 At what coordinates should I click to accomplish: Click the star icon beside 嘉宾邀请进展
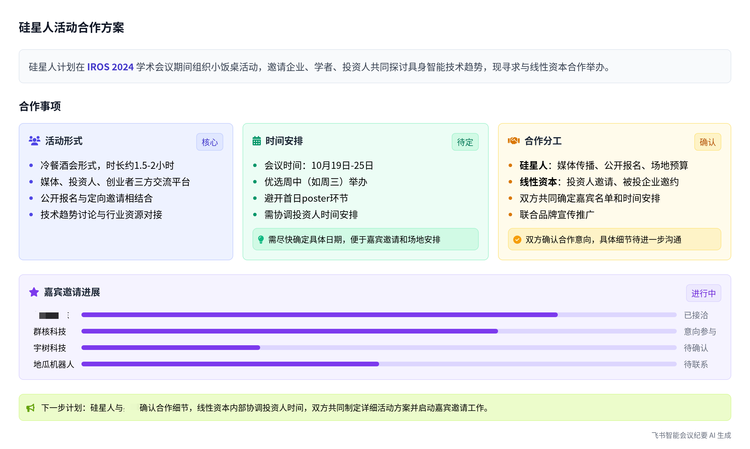[x=34, y=293]
